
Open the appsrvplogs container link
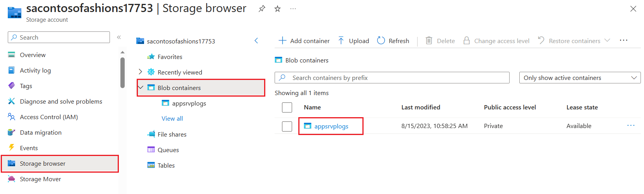point(331,126)
